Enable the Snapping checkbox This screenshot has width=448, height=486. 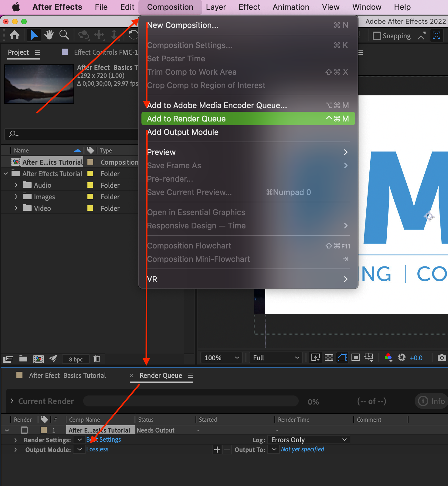click(x=377, y=36)
